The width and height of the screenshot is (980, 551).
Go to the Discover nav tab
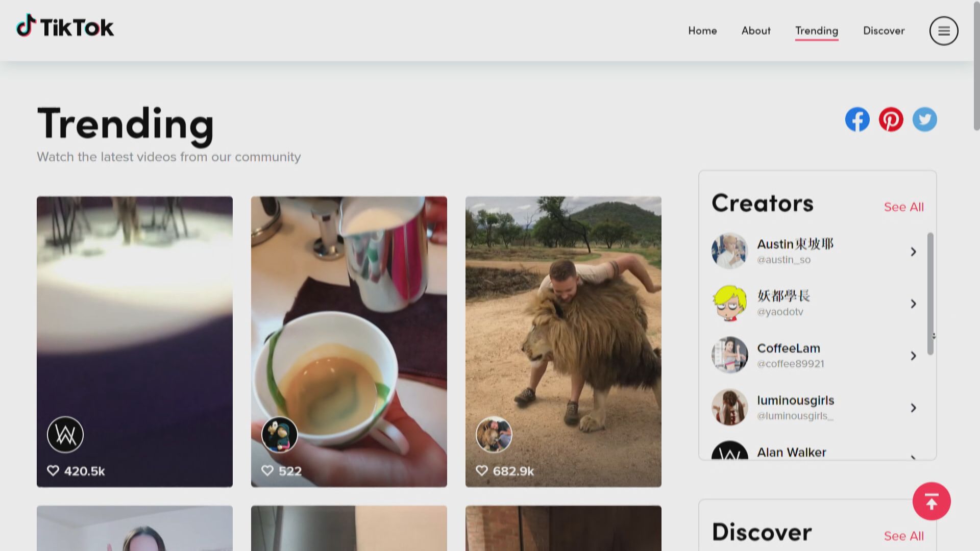[x=884, y=31]
